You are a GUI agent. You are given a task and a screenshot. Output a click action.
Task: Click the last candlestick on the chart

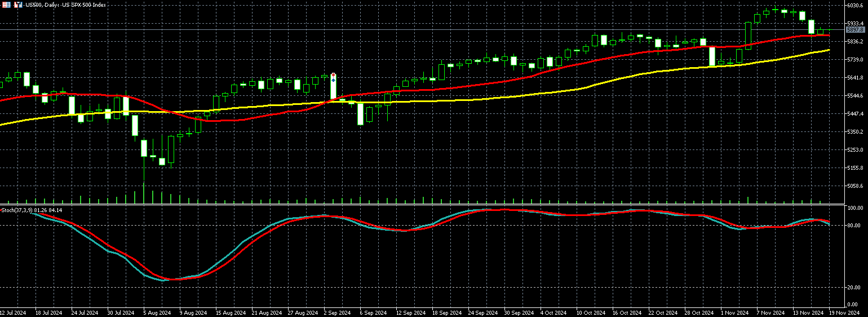(x=830, y=30)
